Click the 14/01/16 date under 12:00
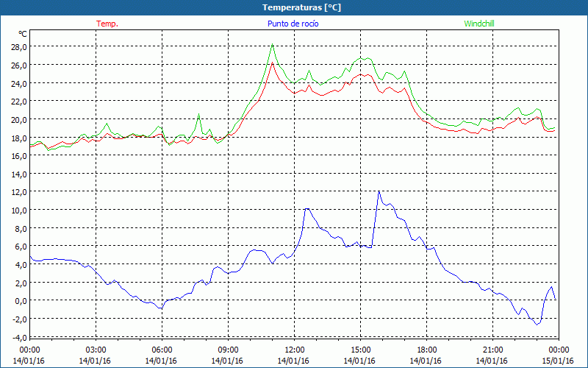 coord(293,361)
